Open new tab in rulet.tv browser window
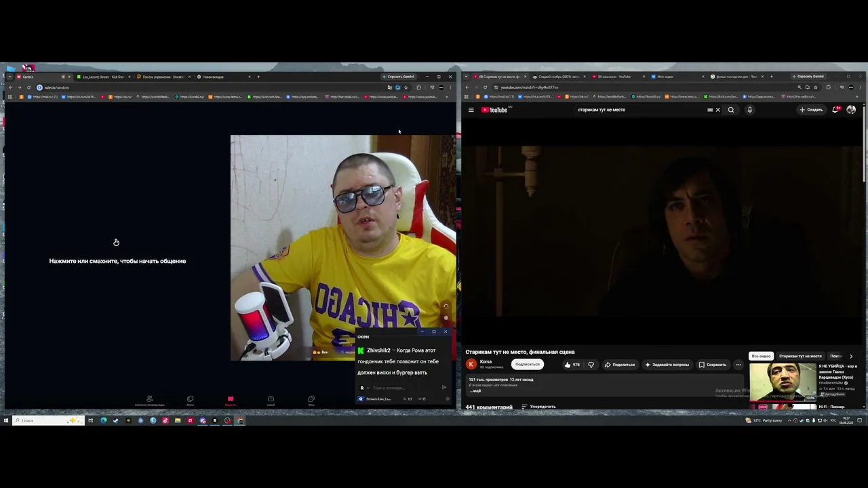This screenshot has height=488, width=868. click(x=258, y=77)
